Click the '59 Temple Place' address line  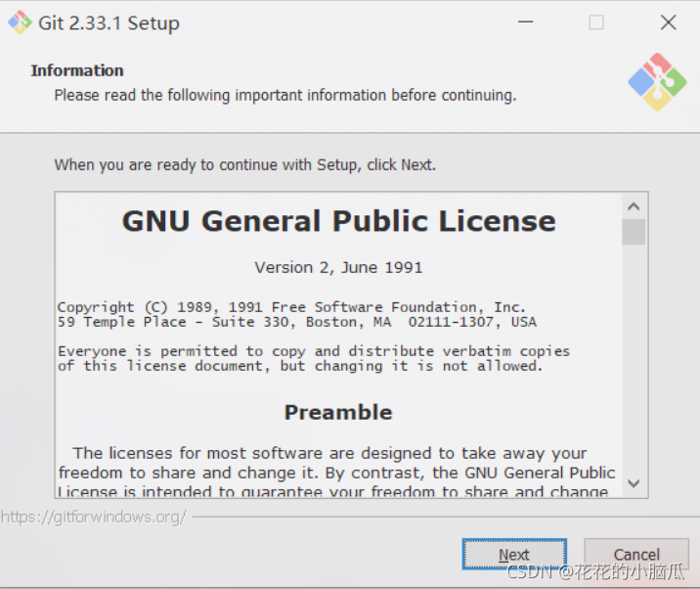pos(297,322)
